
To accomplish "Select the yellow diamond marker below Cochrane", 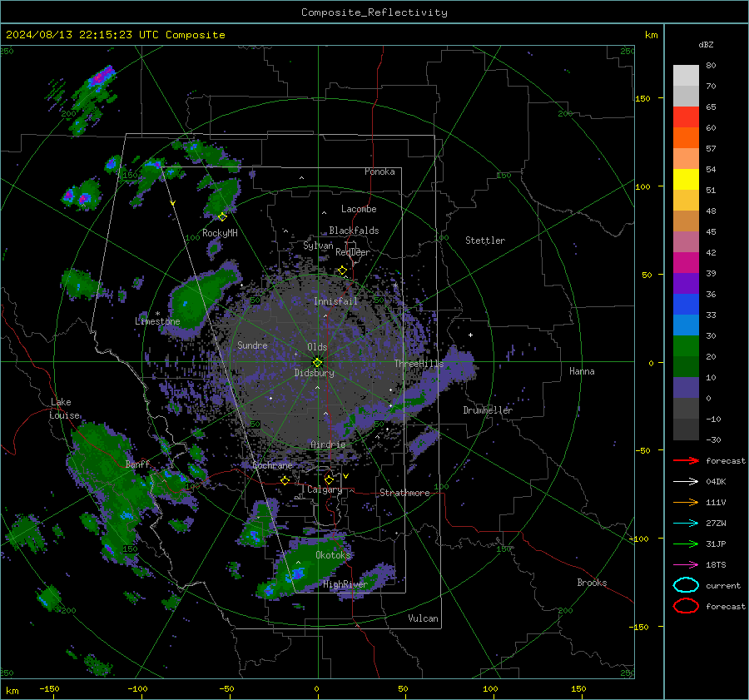I will pos(285,480).
